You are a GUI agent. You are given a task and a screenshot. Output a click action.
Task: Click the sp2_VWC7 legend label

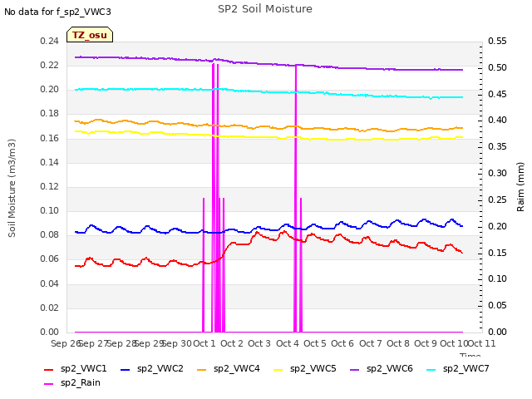(466, 368)
